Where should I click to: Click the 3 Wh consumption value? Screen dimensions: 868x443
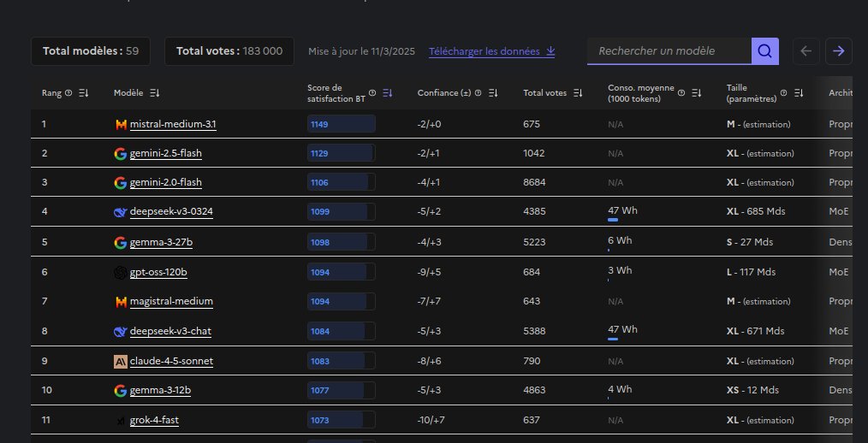620,270
